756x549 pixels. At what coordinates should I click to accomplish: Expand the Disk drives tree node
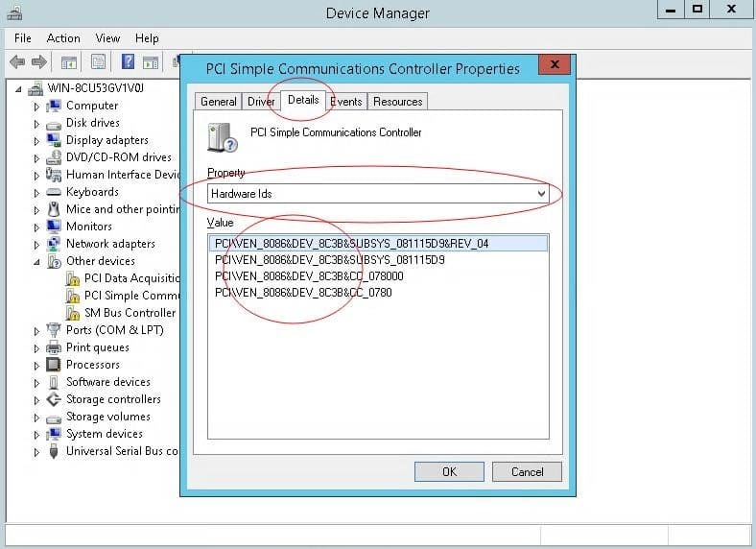(36, 123)
